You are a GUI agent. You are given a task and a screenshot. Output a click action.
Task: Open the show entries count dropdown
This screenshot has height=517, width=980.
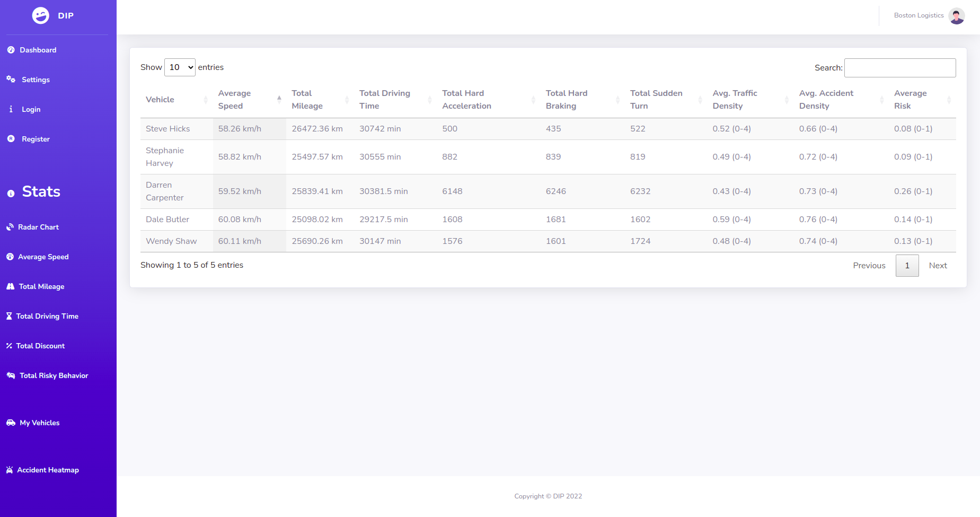tap(180, 67)
